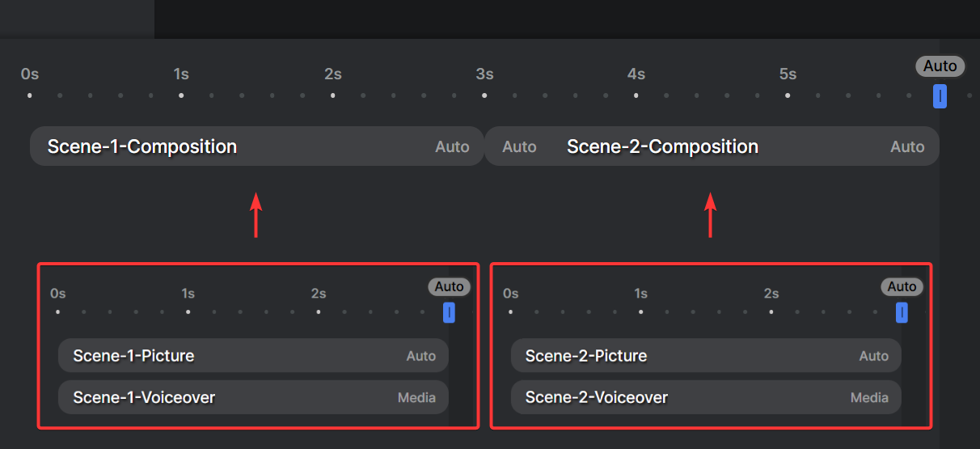Select the Scene-2-Picture track
Image resolution: width=980 pixels, height=449 pixels.
tap(706, 356)
